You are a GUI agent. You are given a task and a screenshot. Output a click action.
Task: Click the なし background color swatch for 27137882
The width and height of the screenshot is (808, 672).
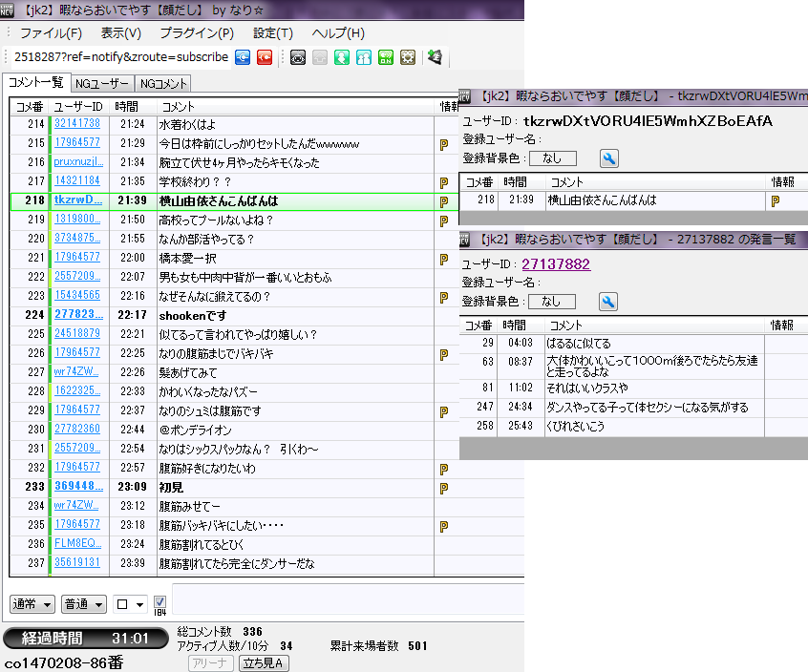point(551,302)
